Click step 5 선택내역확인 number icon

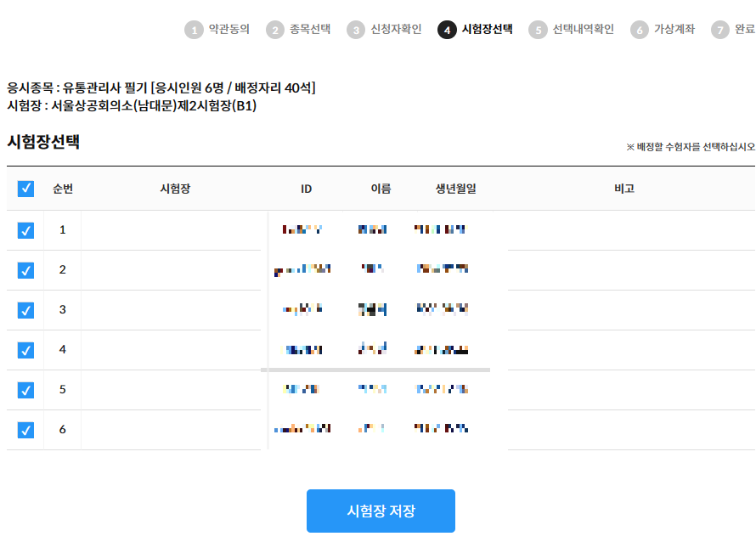pyautogui.click(x=538, y=30)
